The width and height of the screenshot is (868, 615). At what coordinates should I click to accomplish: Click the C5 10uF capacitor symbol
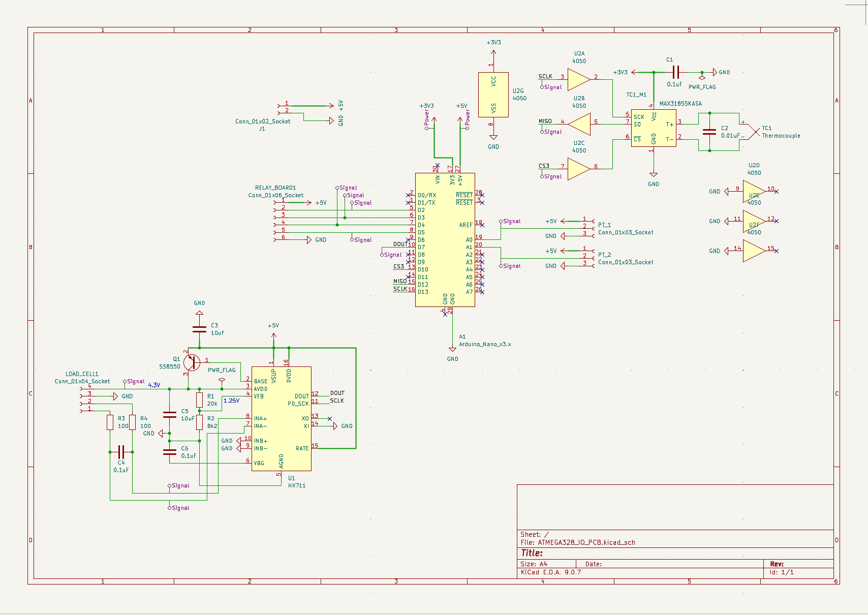click(169, 415)
